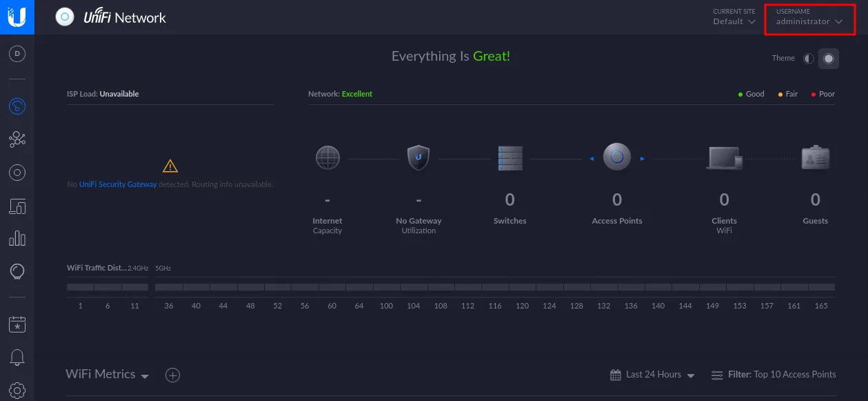Image resolution: width=868 pixels, height=401 pixels.
Task: Check Alerts via the bell icon
Action: point(17,357)
